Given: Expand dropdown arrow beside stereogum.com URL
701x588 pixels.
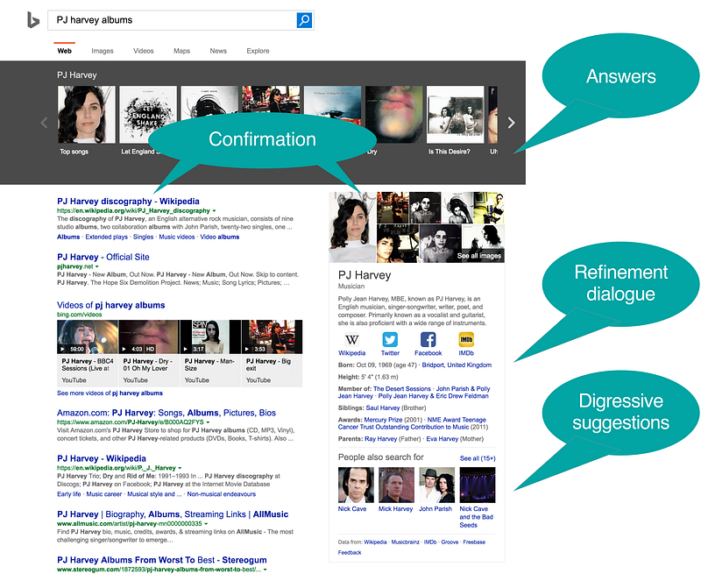Looking at the screenshot, I should [266, 570].
